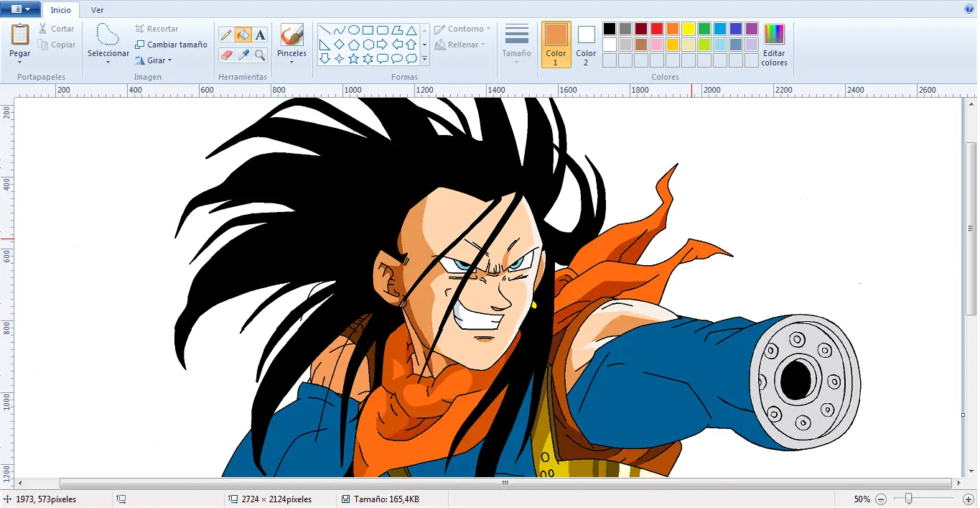Choose the down arrow shape

(325, 59)
